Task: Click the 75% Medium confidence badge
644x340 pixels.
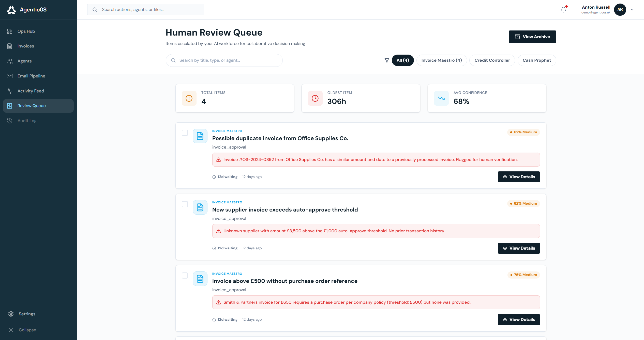Action: [x=524, y=275]
